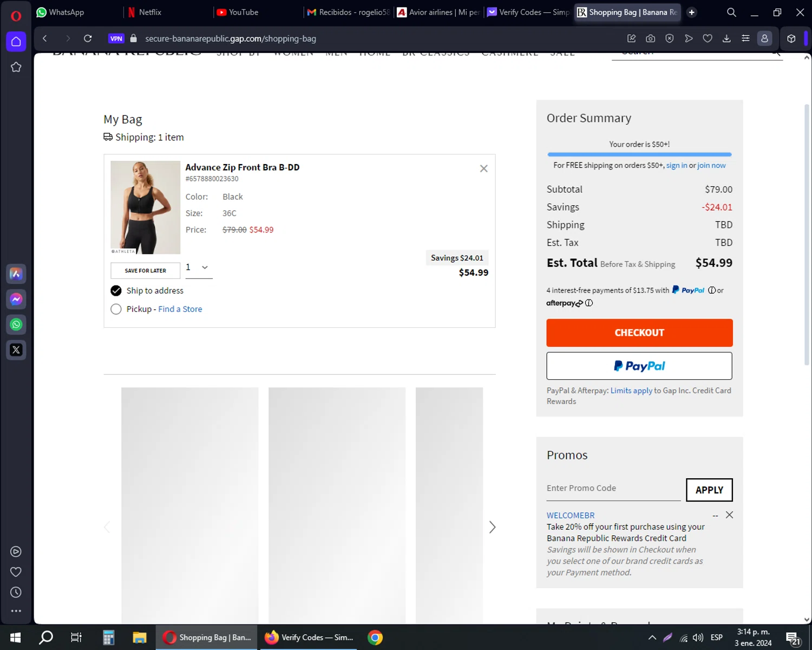Screen dimensions: 812x650
Task: Take a snapshot with camera icon
Action: (x=651, y=38)
